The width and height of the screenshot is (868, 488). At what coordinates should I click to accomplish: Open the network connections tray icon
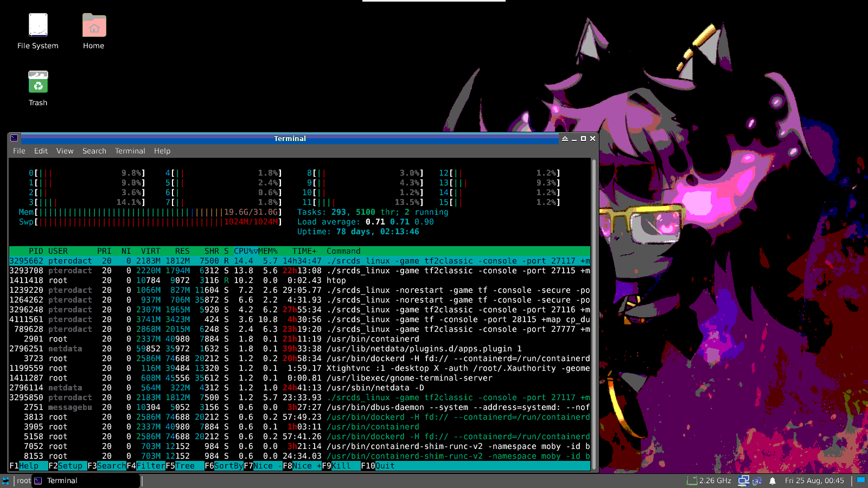743,480
